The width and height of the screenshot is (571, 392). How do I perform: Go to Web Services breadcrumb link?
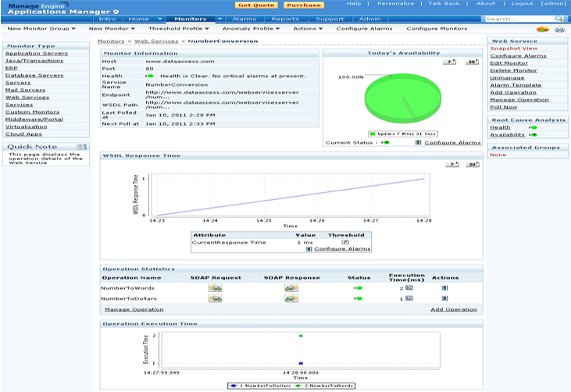tap(156, 41)
